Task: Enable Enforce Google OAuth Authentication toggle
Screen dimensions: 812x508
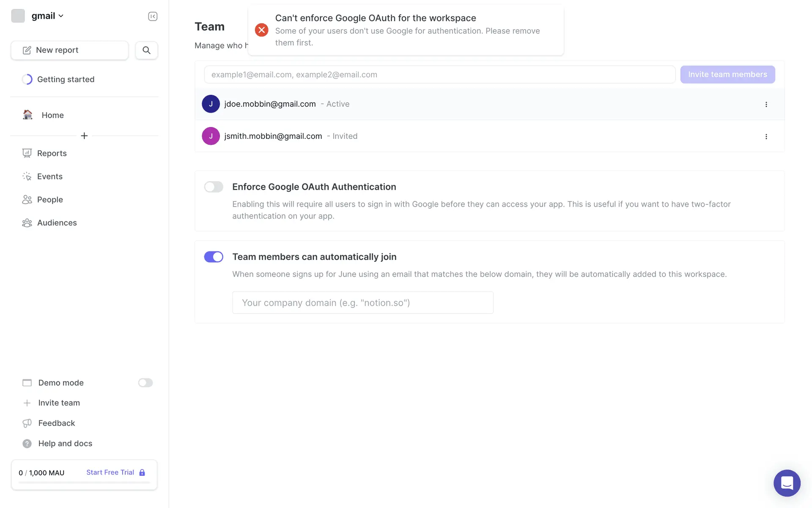Action: tap(214, 187)
